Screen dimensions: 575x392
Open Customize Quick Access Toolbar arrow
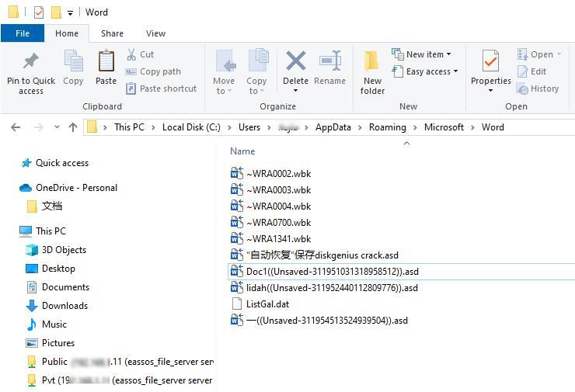click(x=70, y=13)
